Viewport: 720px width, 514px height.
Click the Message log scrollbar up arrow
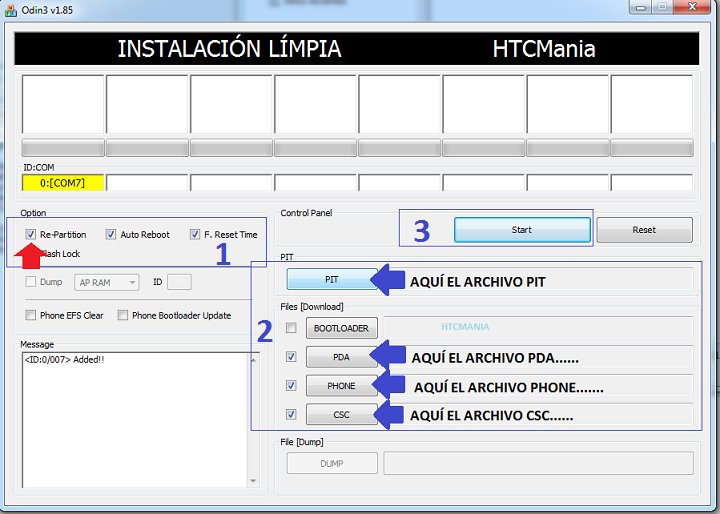click(x=253, y=360)
